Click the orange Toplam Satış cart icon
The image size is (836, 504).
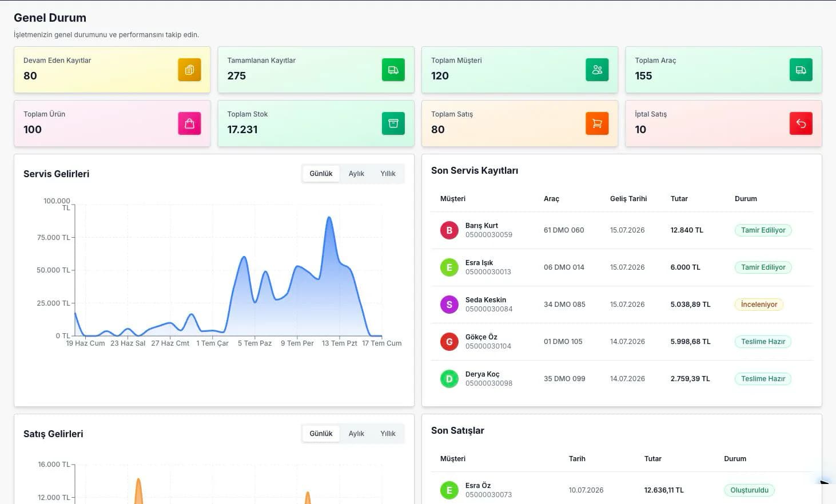pos(597,123)
